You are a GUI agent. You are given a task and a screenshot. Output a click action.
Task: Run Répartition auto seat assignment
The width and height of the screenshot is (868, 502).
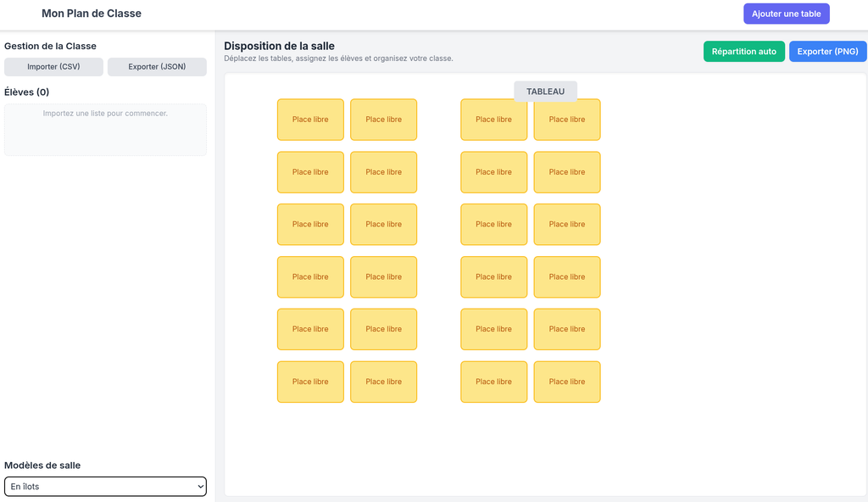pyautogui.click(x=743, y=52)
